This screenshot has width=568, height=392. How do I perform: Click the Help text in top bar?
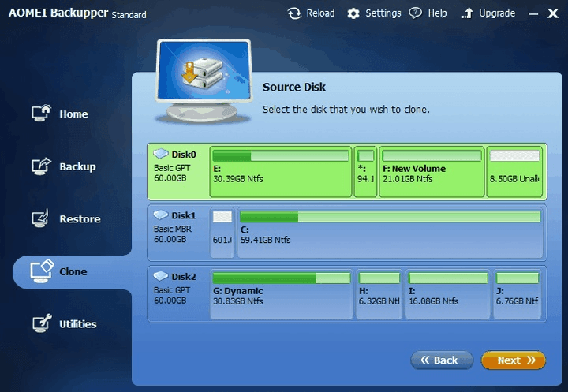(437, 13)
